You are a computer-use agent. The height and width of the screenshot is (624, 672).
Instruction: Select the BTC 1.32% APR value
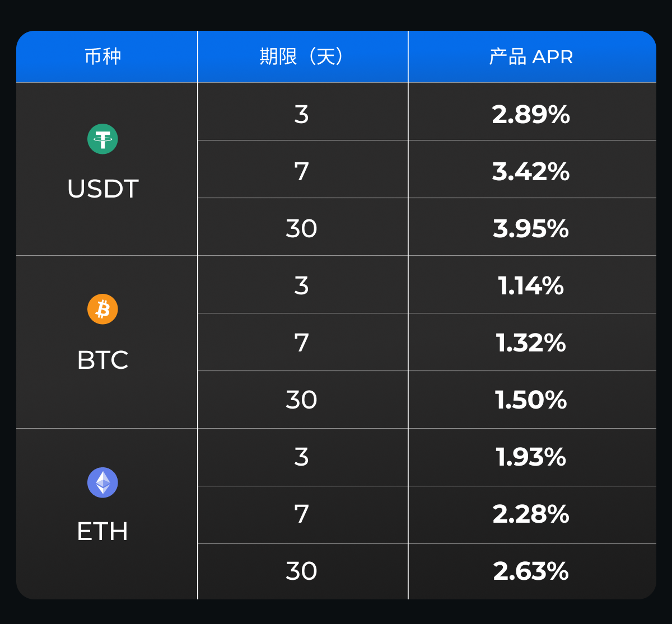pos(531,343)
